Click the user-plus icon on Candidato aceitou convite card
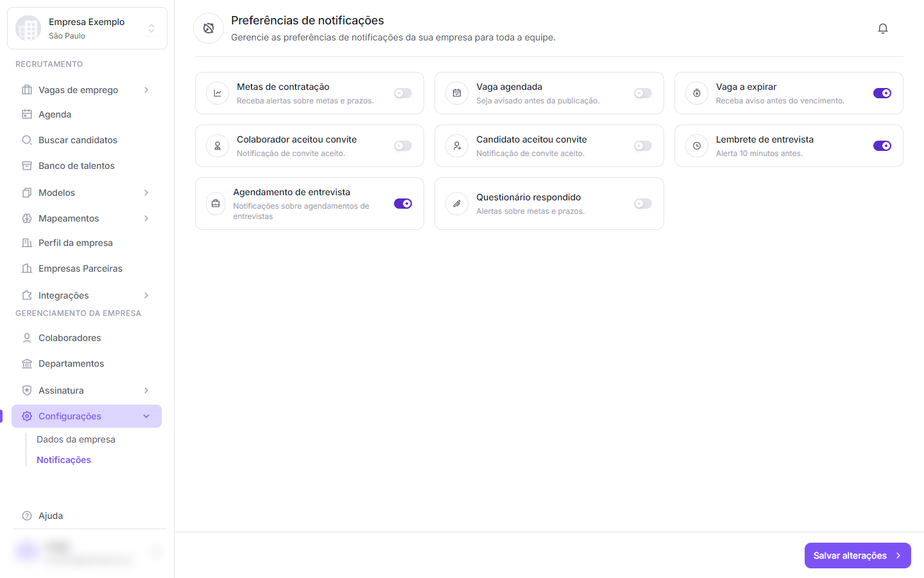924x578 pixels. point(457,146)
